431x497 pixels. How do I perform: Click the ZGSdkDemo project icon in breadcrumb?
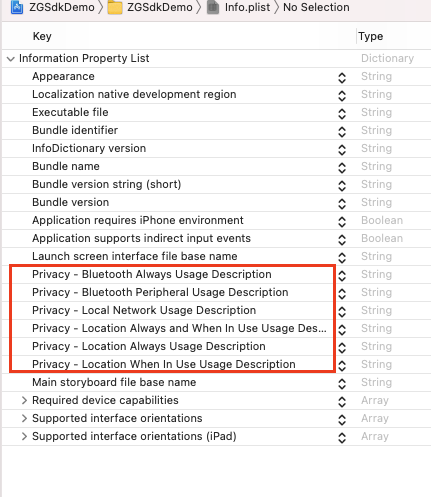point(17,7)
